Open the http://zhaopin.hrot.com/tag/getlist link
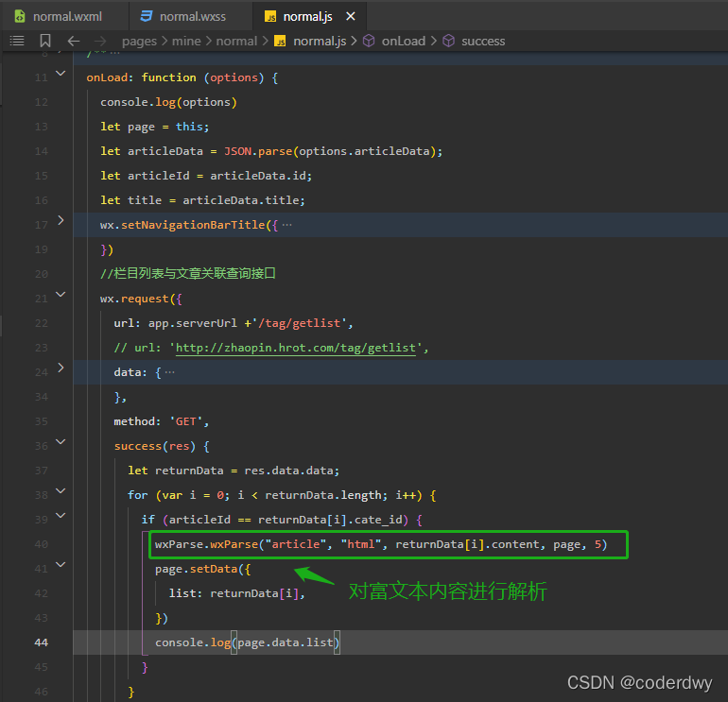Image resolution: width=728 pixels, height=702 pixels. (295, 348)
